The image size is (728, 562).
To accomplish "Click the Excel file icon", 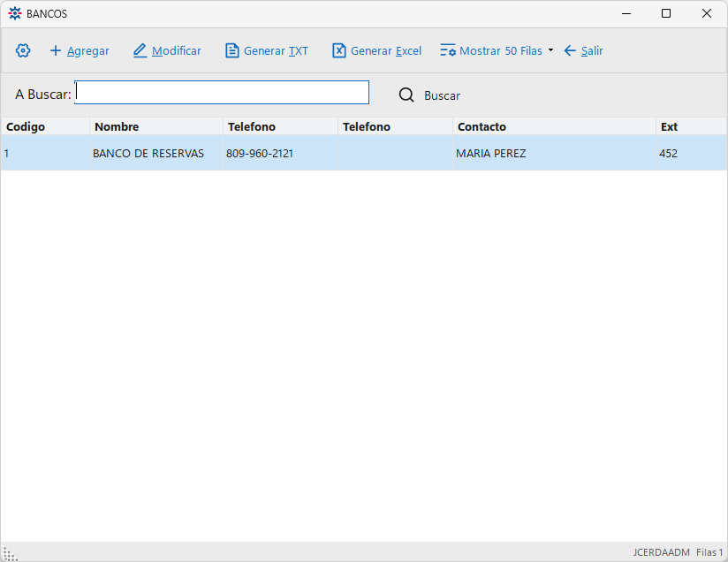I will 339,50.
